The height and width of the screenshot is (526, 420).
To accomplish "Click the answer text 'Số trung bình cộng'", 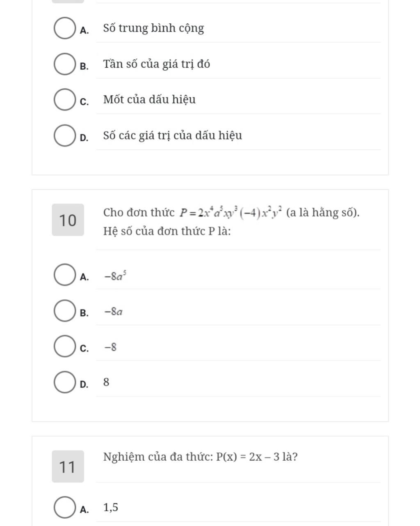I will (x=153, y=28).
